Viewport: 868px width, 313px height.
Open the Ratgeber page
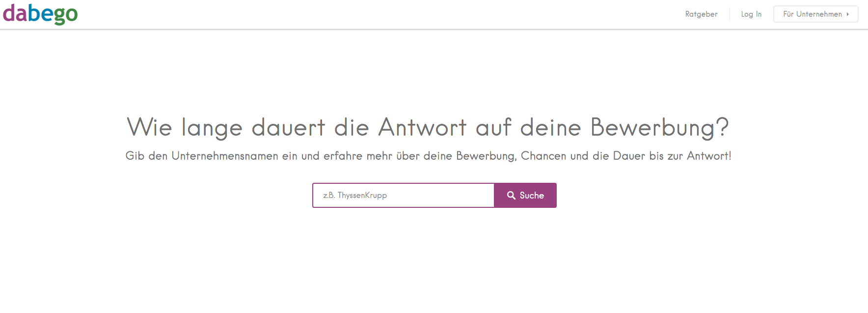click(x=701, y=14)
